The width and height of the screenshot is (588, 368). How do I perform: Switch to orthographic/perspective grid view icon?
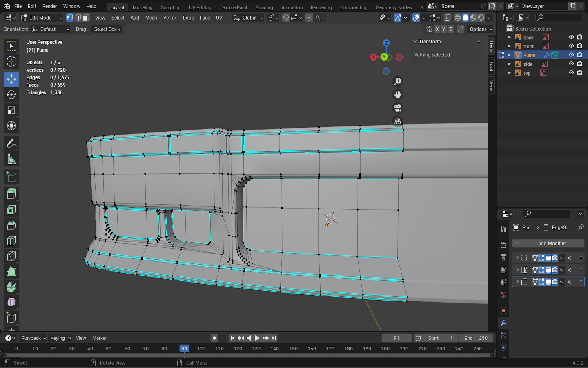coord(397,121)
